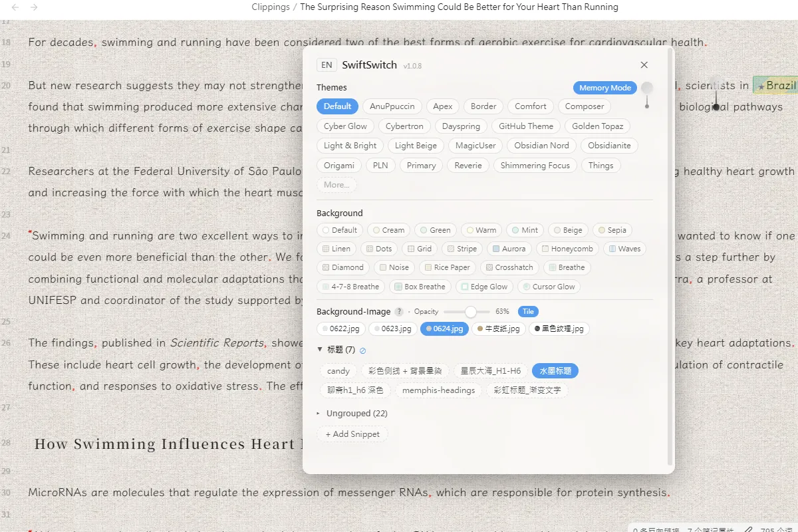
Task: Apply the Composer theme
Action: tap(585, 106)
